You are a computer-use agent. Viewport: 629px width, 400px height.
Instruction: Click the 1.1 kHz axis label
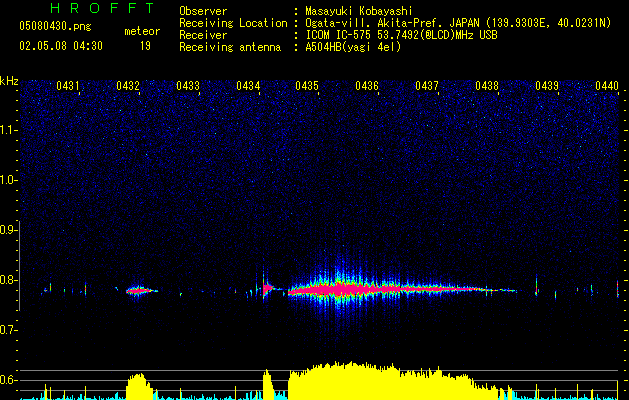(x=8, y=130)
